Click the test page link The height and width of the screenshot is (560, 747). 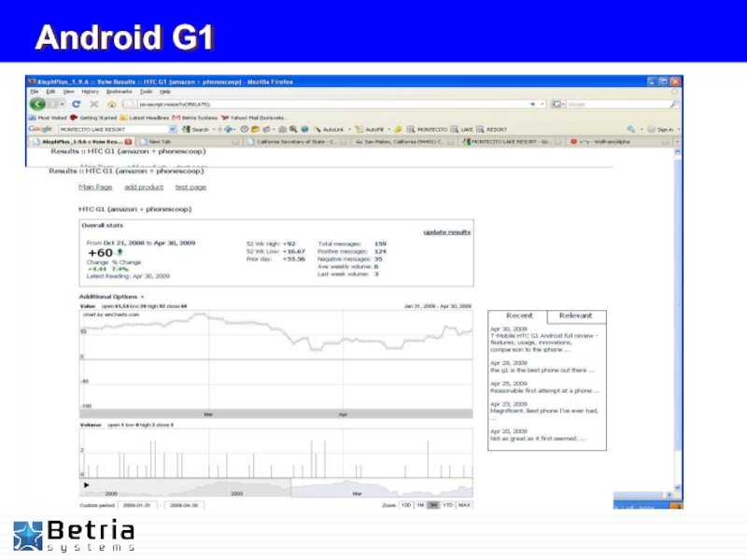[190, 188]
